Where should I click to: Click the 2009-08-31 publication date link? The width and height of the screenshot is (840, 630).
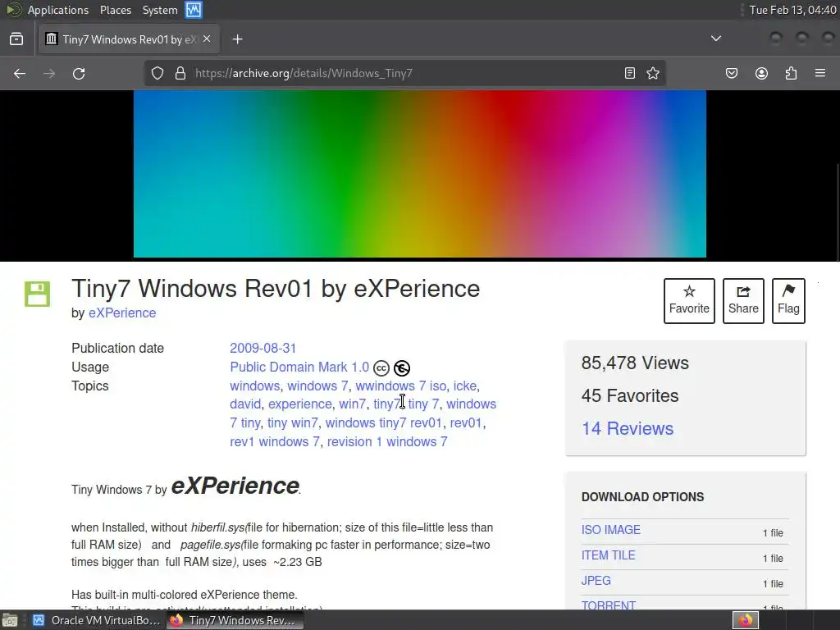coord(263,348)
